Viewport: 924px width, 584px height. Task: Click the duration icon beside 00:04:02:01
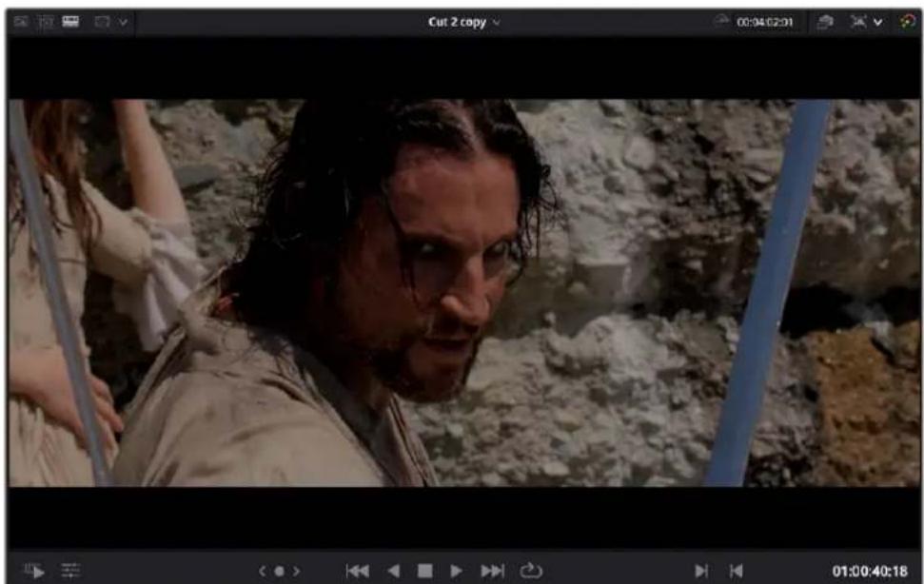pyautogui.click(x=722, y=21)
